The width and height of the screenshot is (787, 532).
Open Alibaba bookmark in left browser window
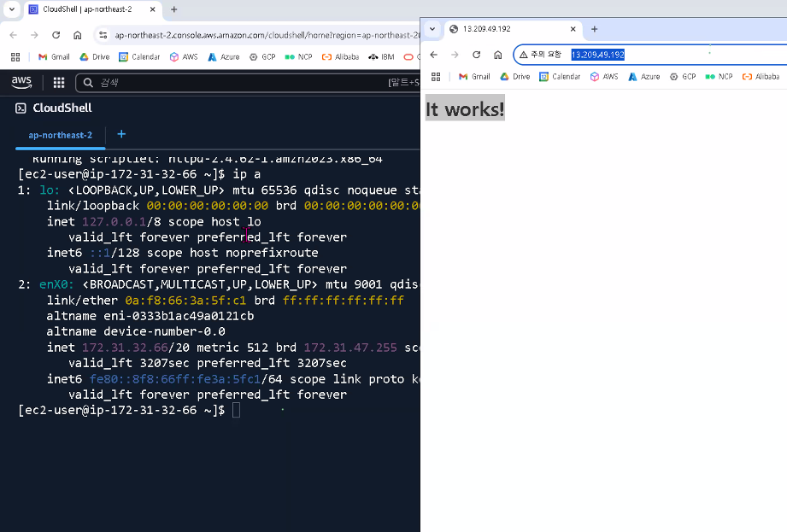(340, 57)
